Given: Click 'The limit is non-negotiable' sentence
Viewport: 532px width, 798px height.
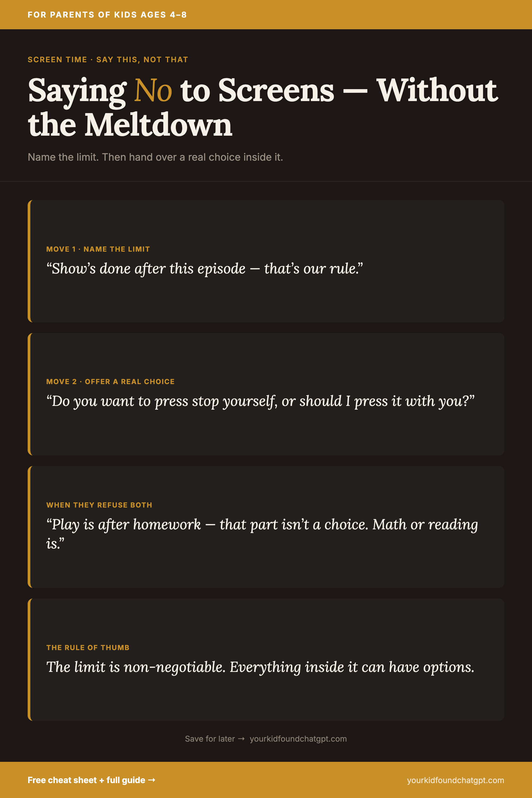Looking at the screenshot, I should 260,667.
